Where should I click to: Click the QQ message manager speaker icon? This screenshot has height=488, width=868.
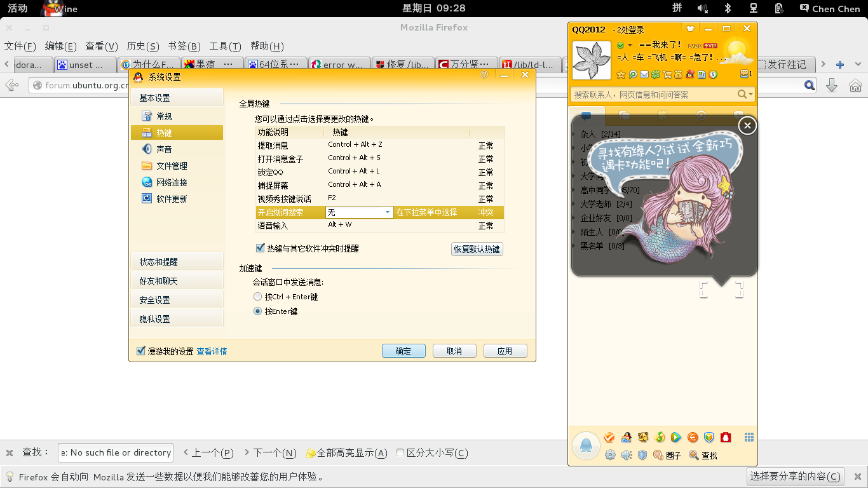[x=627, y=455]
